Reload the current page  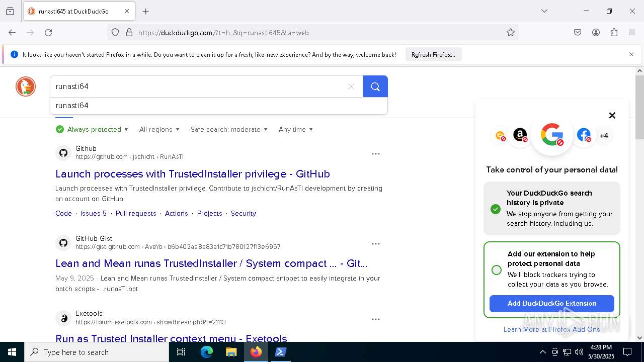click(48, 33)
